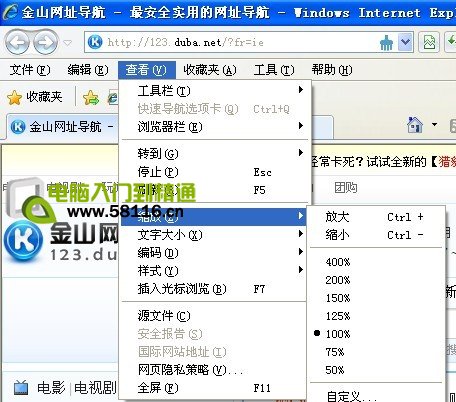Expand the 文字大小(X) submenu
Screen dimensions: 456x402
(214, 235)
